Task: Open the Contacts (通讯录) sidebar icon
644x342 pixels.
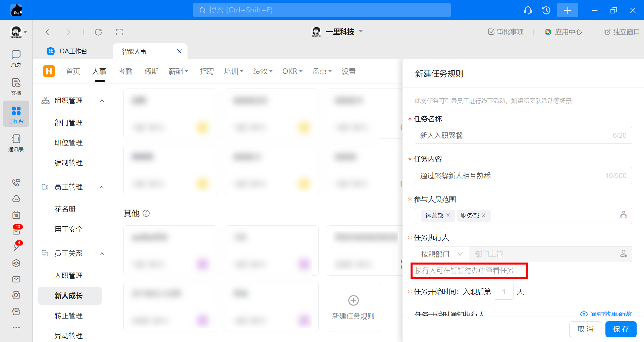Action: 16,143
